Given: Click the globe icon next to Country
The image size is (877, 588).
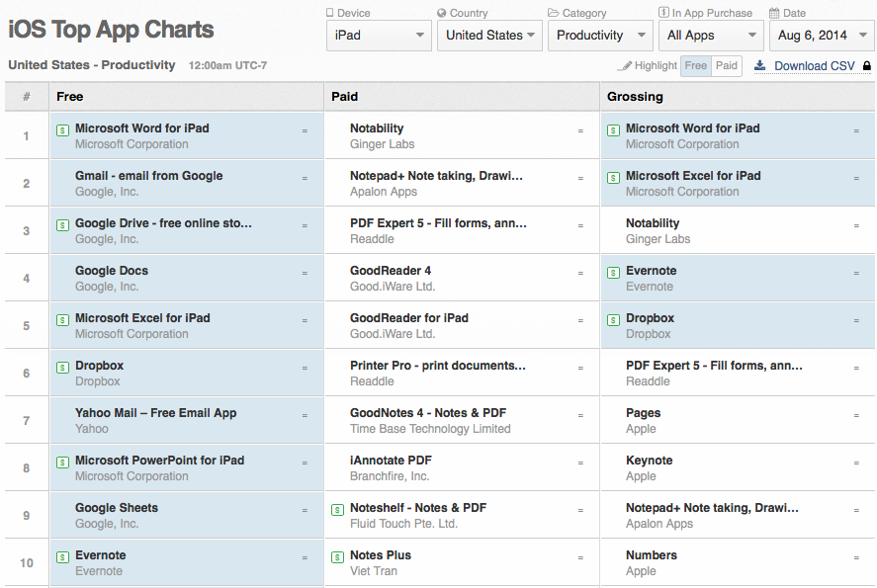Looking at the screenshot, I should [x=442, y=13].
